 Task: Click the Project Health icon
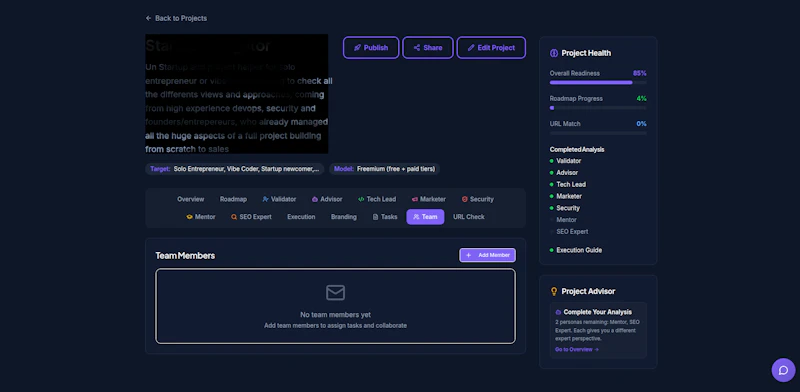point(554,53)
